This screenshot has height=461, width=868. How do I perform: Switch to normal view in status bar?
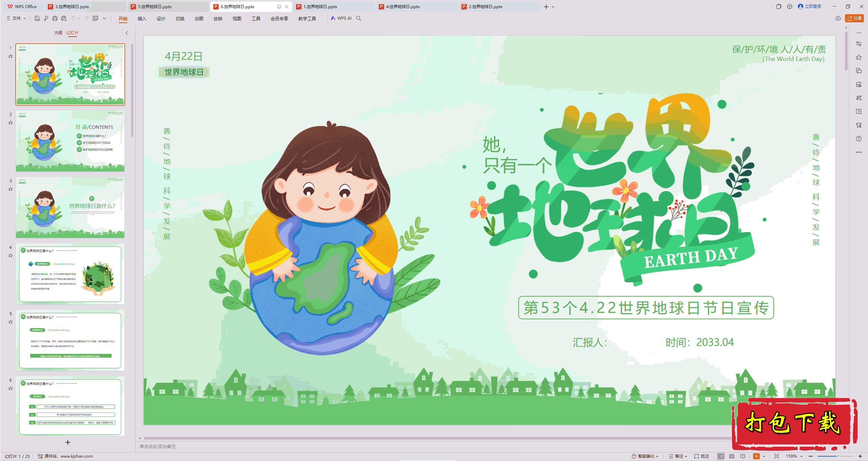coord(721,456)
